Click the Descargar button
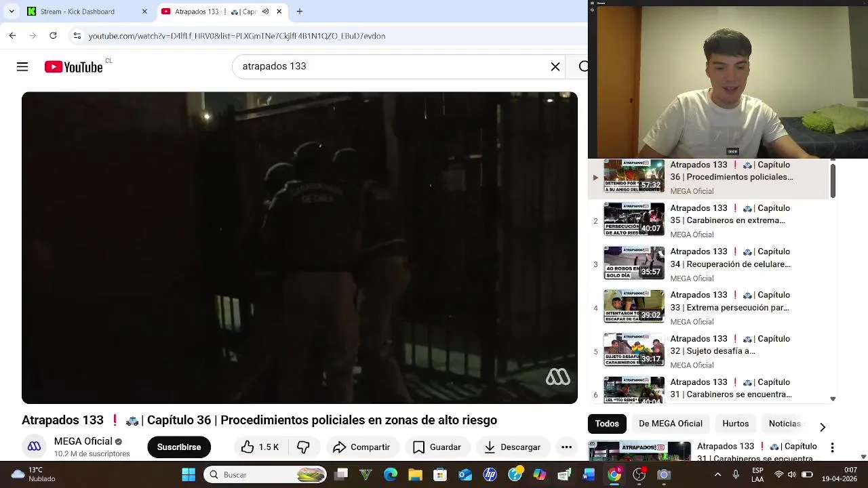The image size is (868, 488). [513, 447]
